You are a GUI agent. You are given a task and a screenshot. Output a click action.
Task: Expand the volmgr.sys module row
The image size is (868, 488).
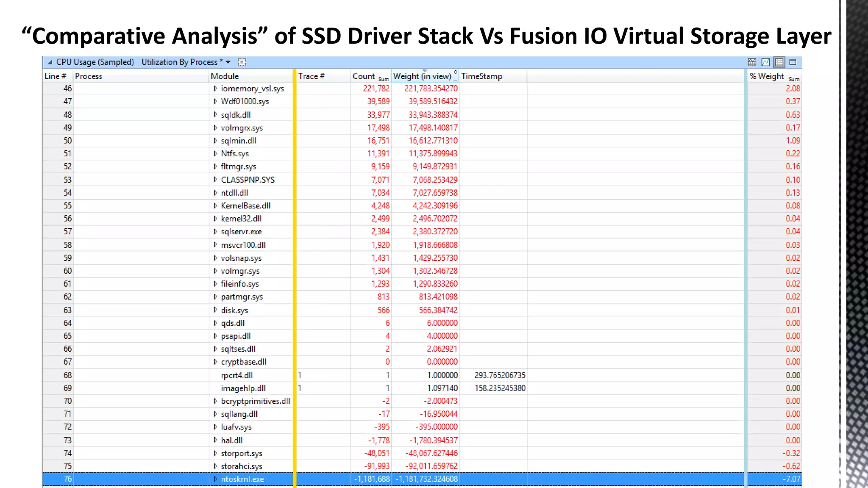(215, 271)
